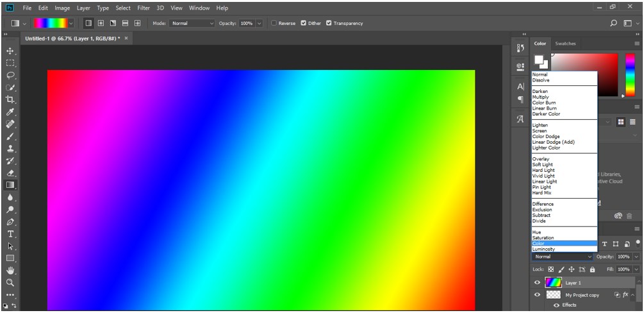
Task: Toggle lock transparent pixels
Action: 551,270
